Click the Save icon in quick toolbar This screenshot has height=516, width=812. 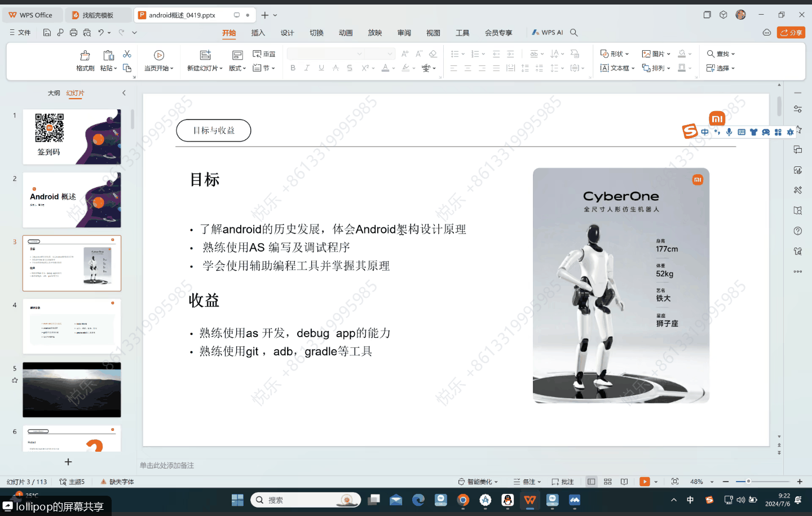[x=47, y=33]
